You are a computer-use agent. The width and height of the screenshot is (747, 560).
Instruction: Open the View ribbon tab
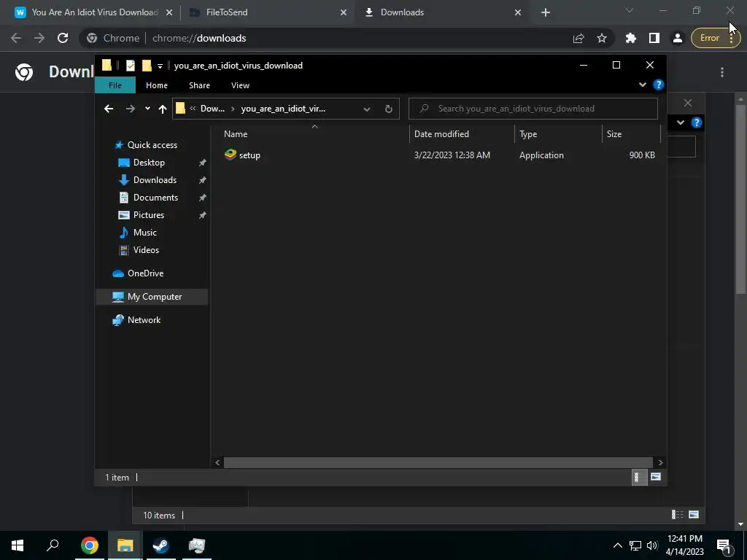coord(240,85)
